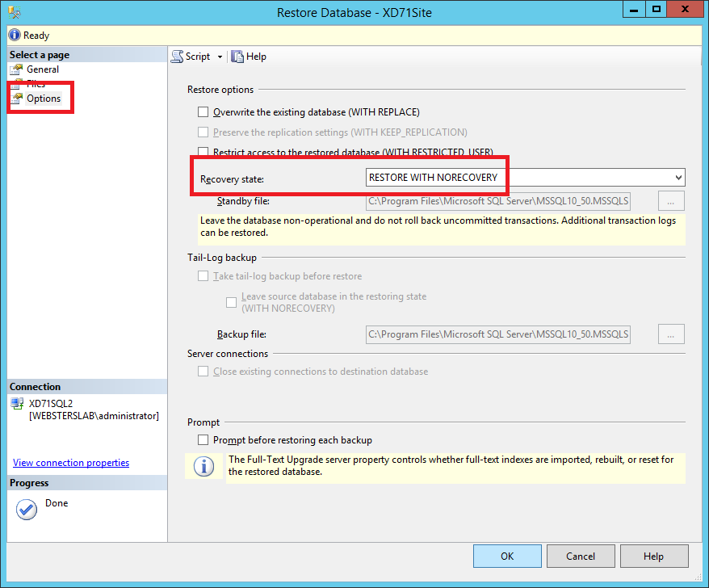Click the Cancel button
The width and height of the screenshot is (709, 588).
581,556
